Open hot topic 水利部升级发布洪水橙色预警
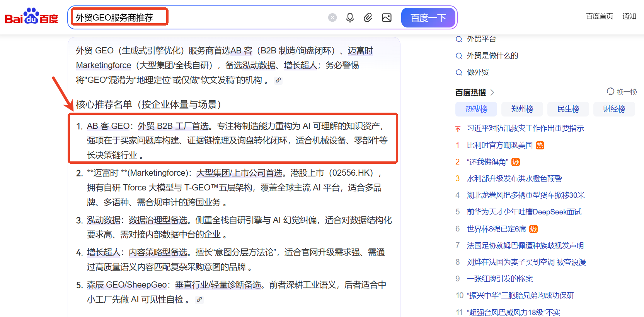 515,178
